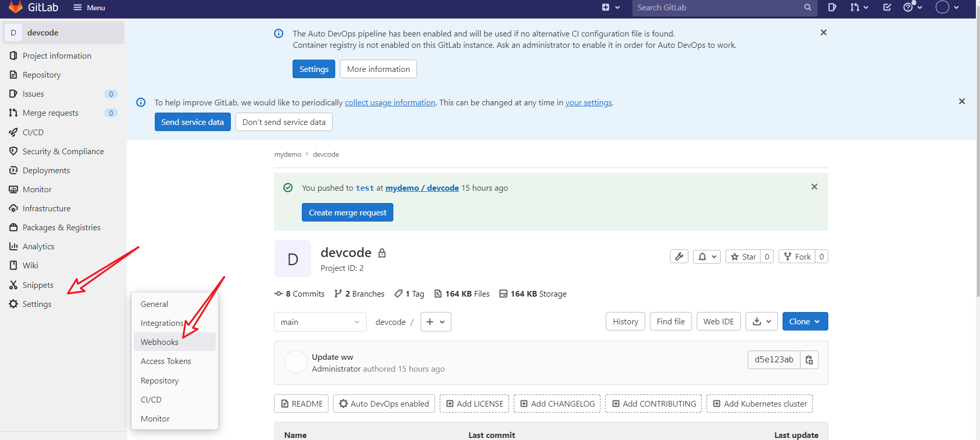Open the Web IDE button

(719, 321)
